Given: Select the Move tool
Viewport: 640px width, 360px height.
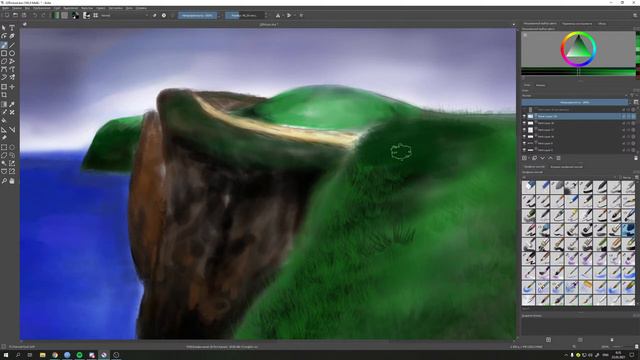Looking at the screenshot, I should (12, 87).
